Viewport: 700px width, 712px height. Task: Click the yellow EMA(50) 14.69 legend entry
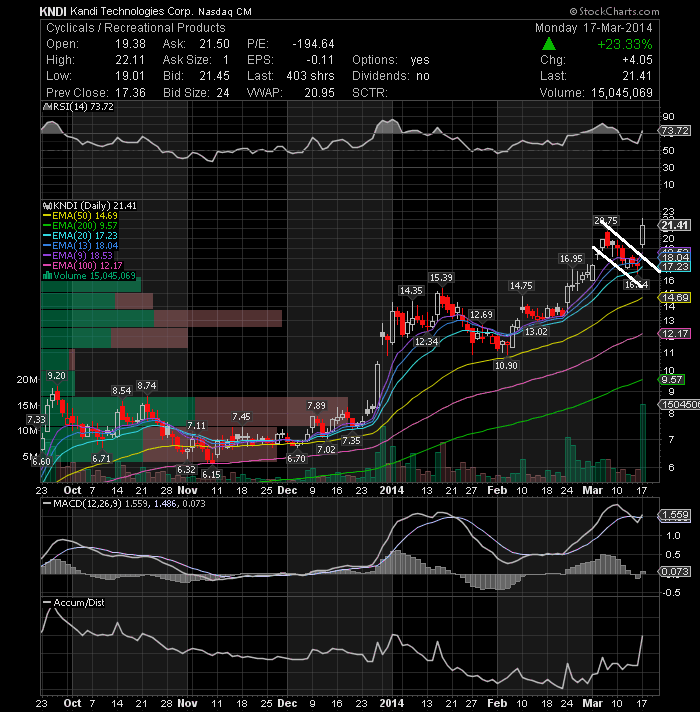tap(80, 216)
